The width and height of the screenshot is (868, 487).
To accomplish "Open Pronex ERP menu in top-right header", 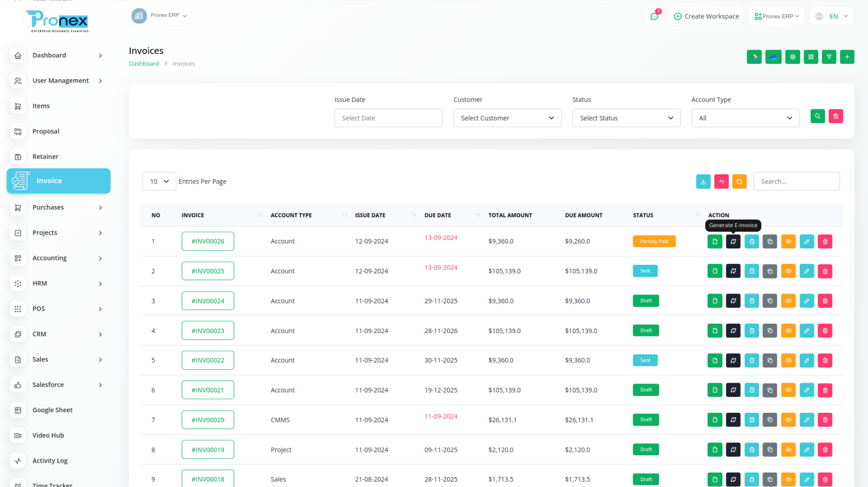I will click(776, 16).
